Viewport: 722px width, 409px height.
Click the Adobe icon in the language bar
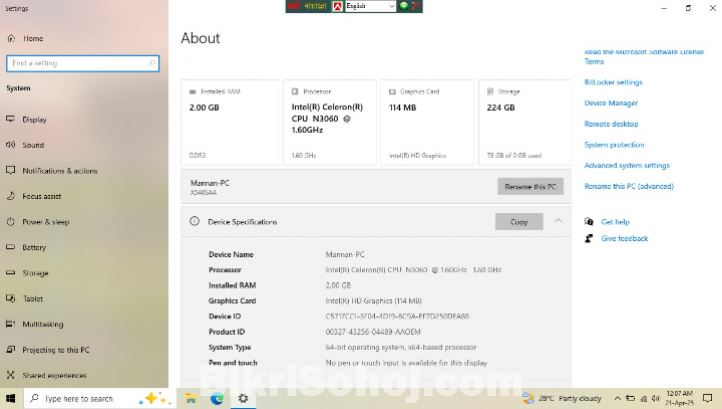pos(338,6)
